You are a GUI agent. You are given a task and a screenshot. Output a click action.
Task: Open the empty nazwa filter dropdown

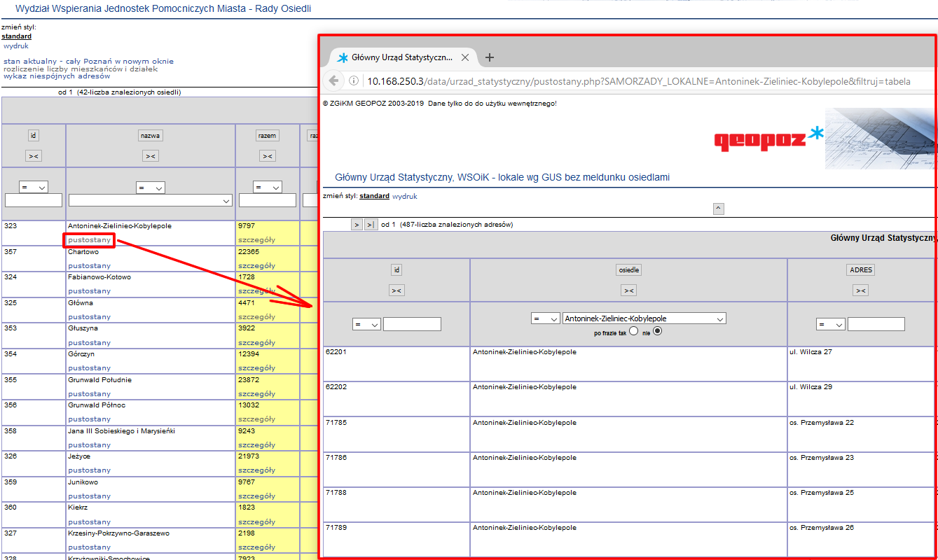point(150,201)
